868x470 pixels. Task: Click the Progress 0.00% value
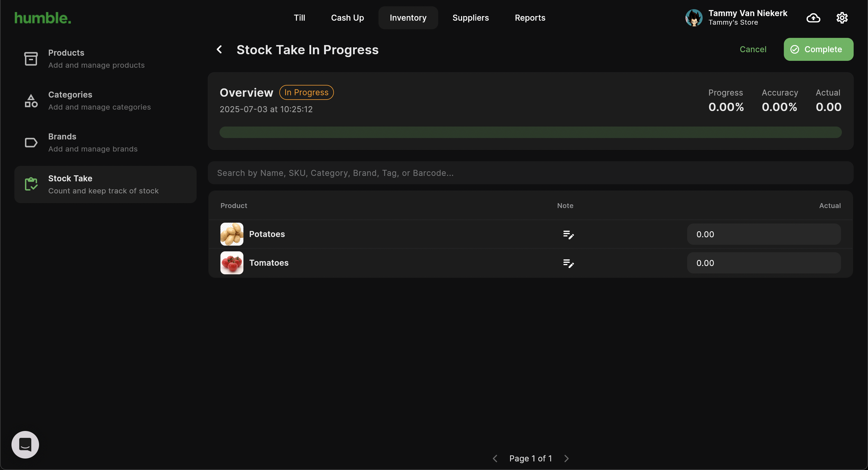coord(726,107)
